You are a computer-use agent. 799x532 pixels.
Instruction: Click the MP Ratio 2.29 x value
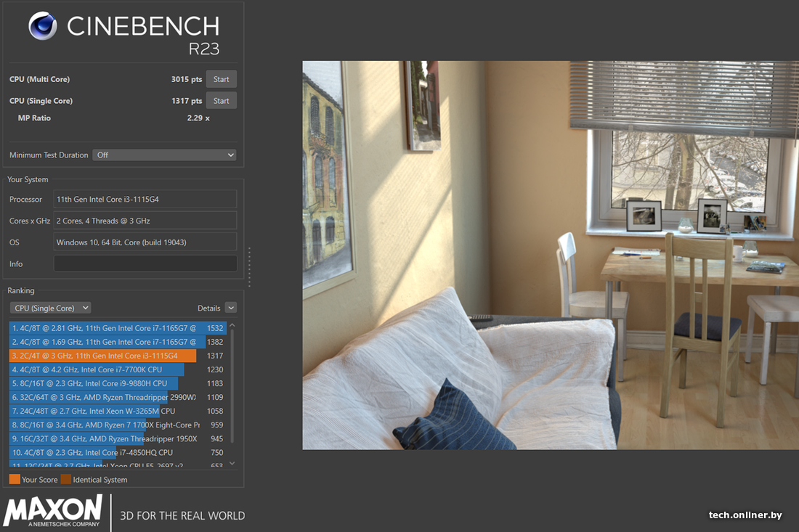pyautogui.click(x=198, y=118)
